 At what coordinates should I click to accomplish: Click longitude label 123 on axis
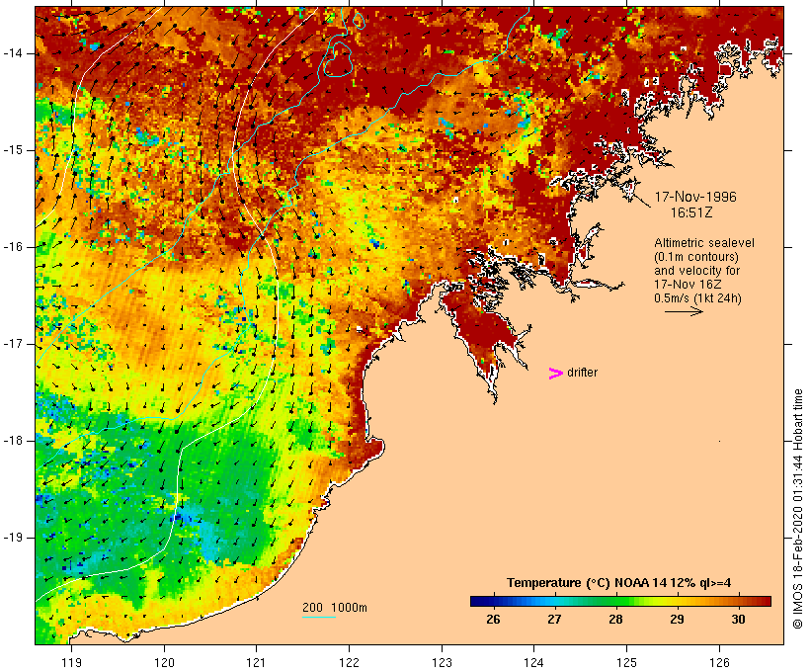click(x=442, y=662)
